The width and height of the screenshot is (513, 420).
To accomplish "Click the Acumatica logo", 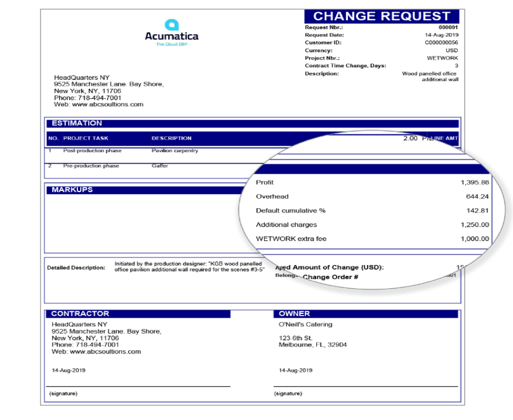I will pos(171,33).
